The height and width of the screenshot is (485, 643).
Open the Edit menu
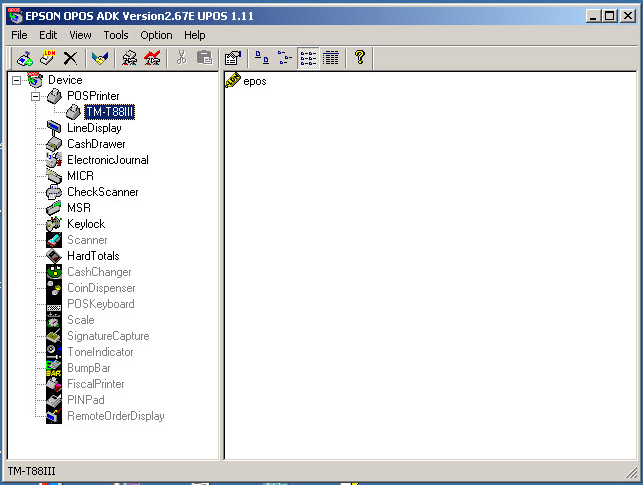[48, 35]
